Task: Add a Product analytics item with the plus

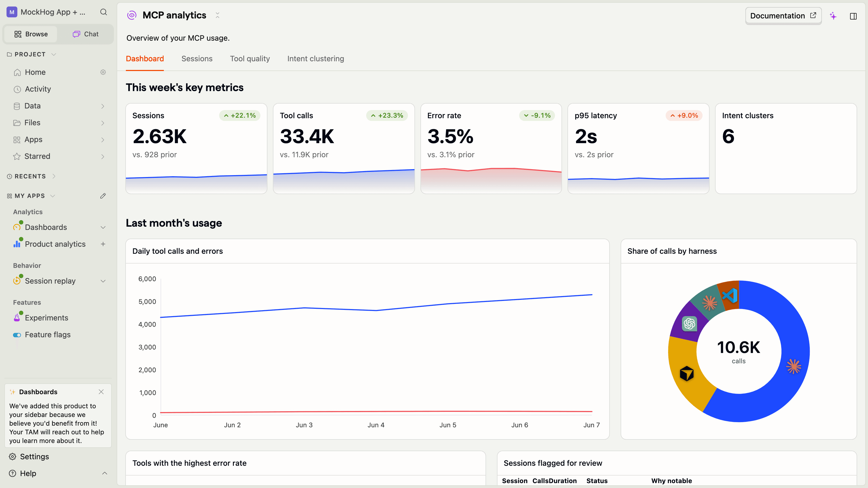Action: coord(103,244)
